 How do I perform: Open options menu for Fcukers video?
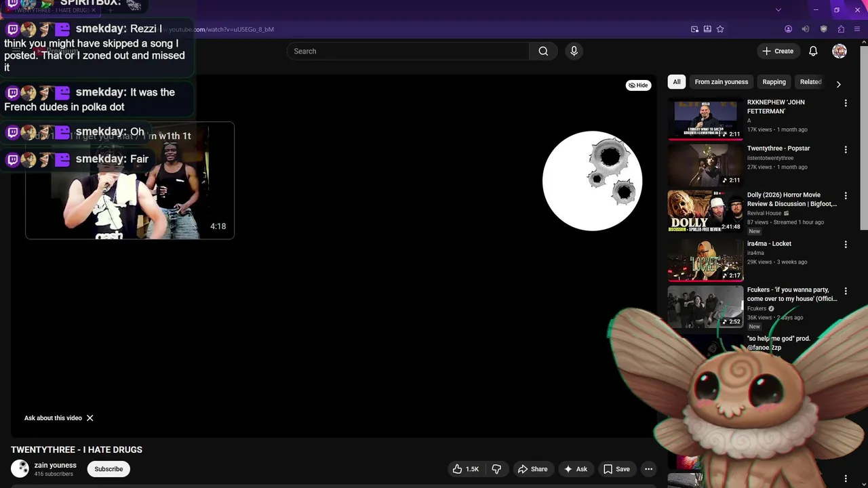[x=846, y=291]
